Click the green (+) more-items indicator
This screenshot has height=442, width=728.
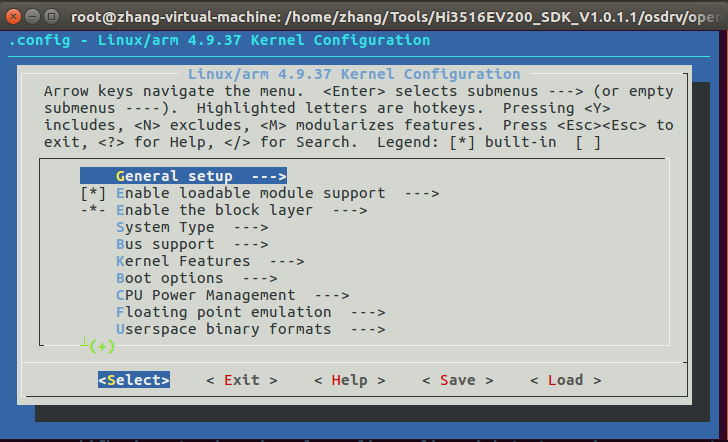[102, 346]
